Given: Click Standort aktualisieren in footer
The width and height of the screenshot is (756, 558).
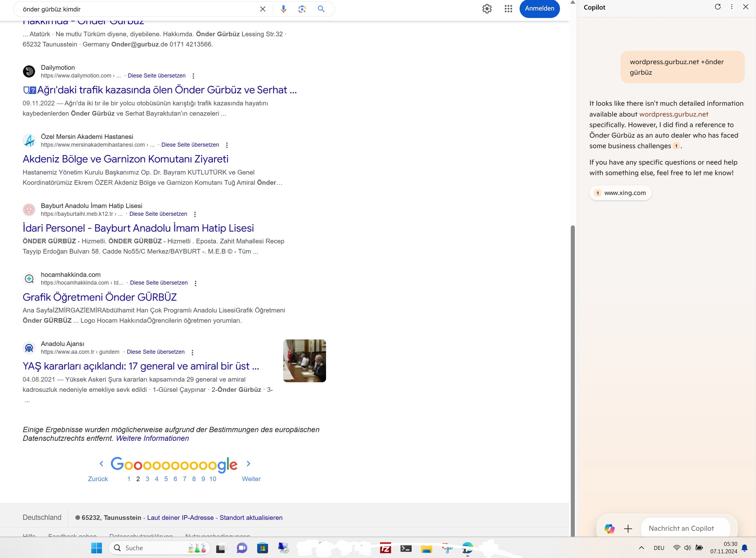Looking at the screenshot, I should 251,518.
